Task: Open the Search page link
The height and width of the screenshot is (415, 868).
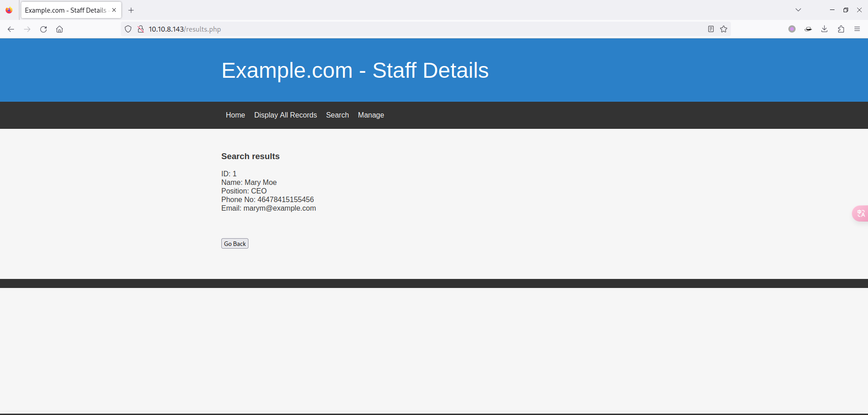Action: click(x=337, y=115)
